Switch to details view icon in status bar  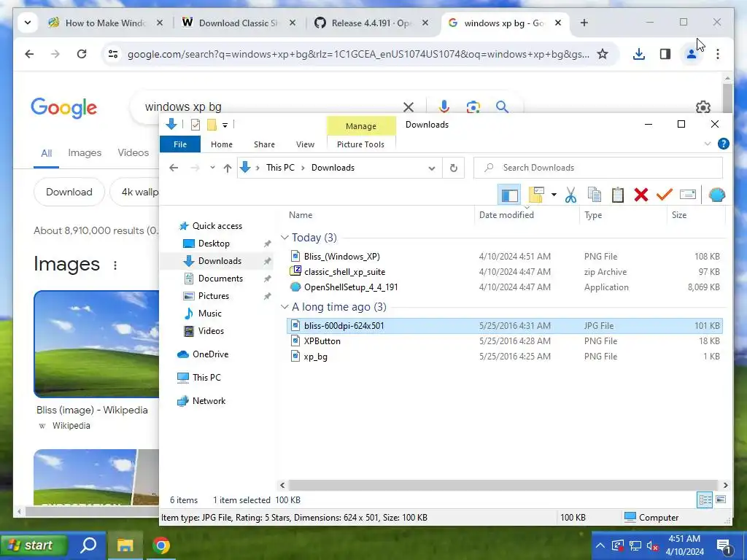coord(705,499)
